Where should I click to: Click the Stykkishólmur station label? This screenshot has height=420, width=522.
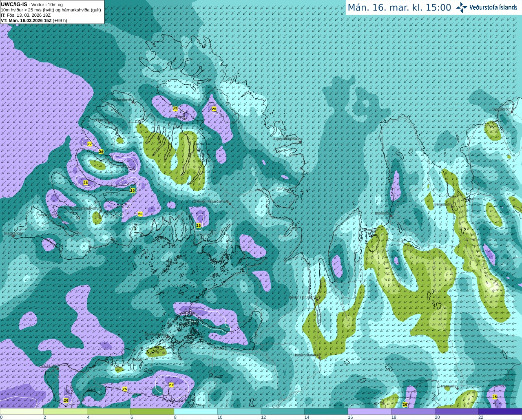pyautogui.click(x=156, y=334)
